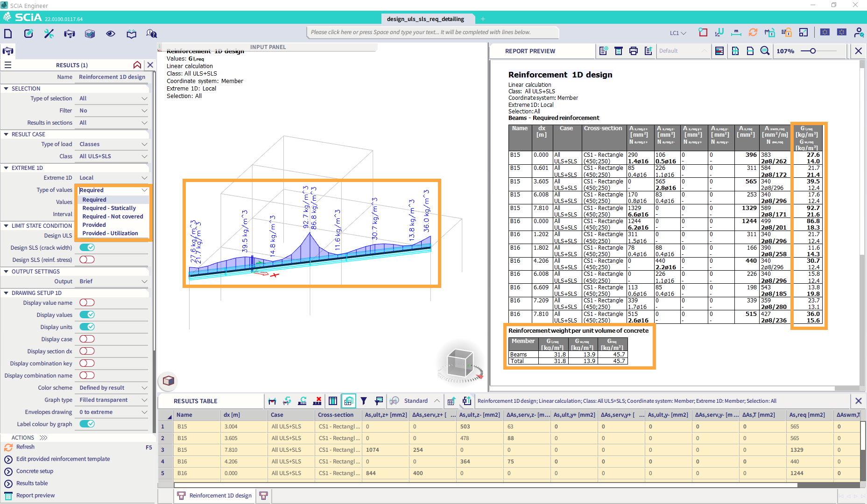Viewport: 867px width, 504px height.
Task: Click the command search field at top
Action: click(x=432, y=32)
